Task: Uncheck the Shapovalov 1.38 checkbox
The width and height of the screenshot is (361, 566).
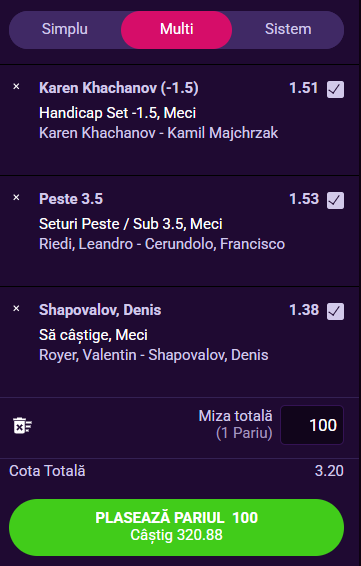Action: click(335, 312)
